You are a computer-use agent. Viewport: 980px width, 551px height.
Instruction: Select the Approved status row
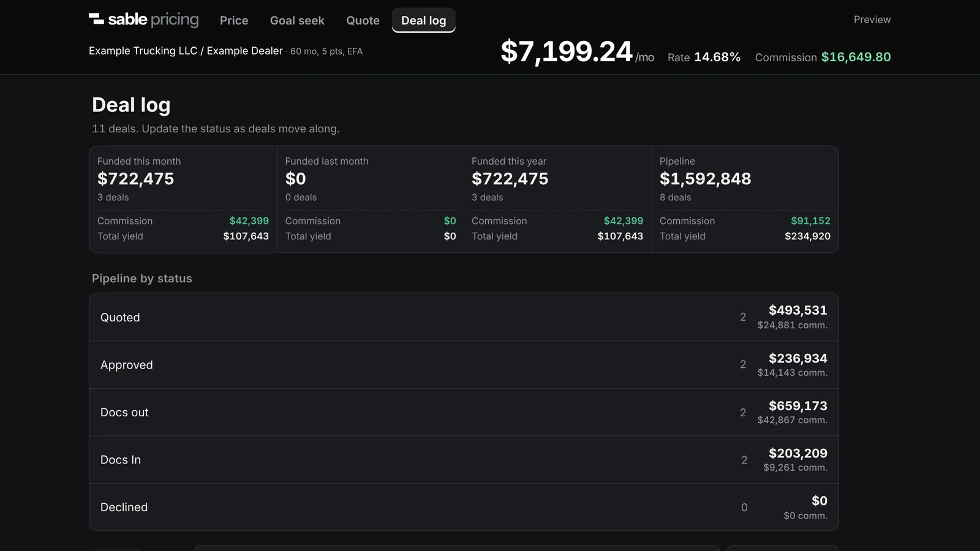click(x=464, y=365)
